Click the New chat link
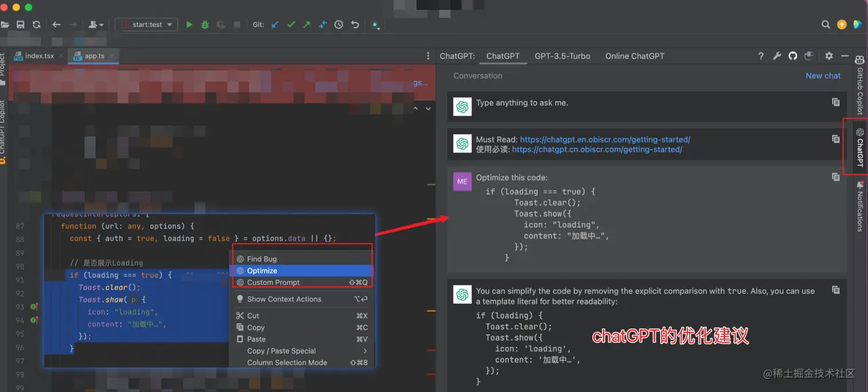The height and width of the screenshot is (392, 868). (x=823, y=75)
